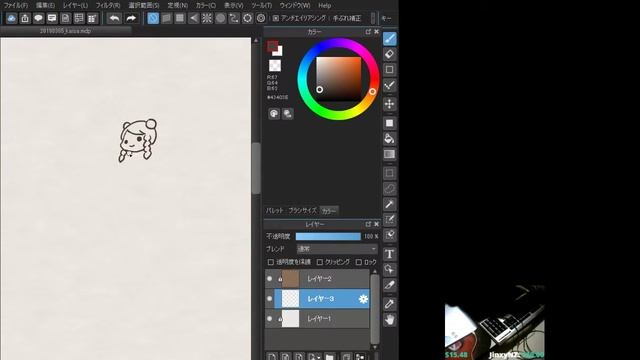Click the foreground color swatch
Image resolution: width=640 pixels, height=360 pixels.
[x=272, y=46]
